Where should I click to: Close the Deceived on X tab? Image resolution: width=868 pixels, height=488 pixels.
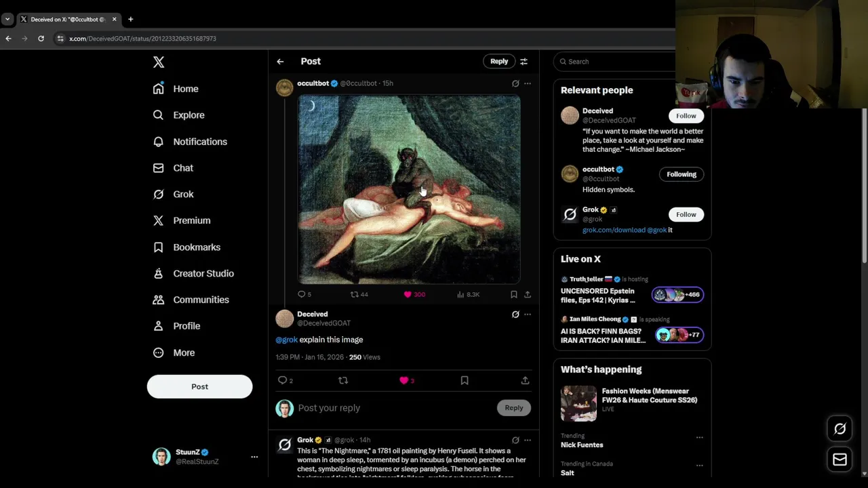114,19
